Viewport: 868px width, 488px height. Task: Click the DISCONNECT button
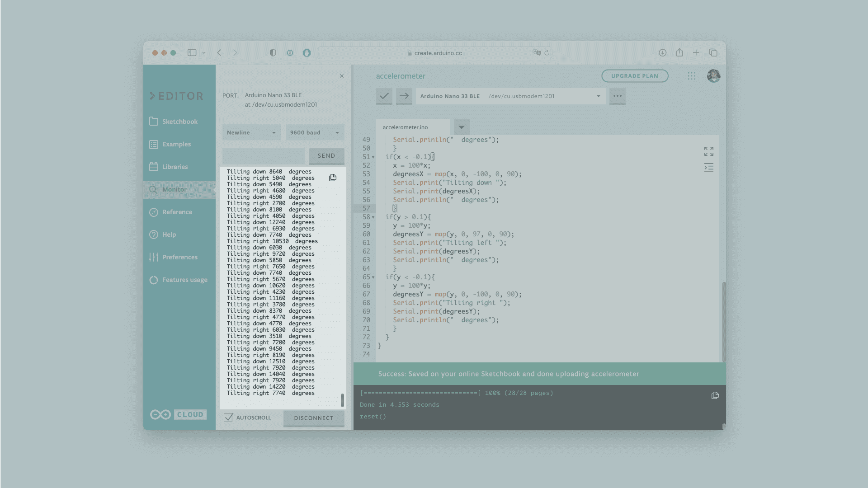point(313,418)
